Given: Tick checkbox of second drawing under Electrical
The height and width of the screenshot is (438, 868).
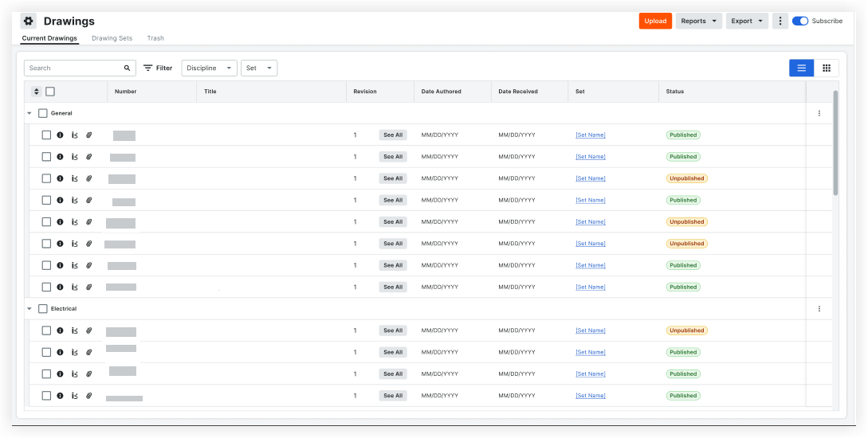Looking at the screenshot, I should pyautogui.click(x=46, y=352).
